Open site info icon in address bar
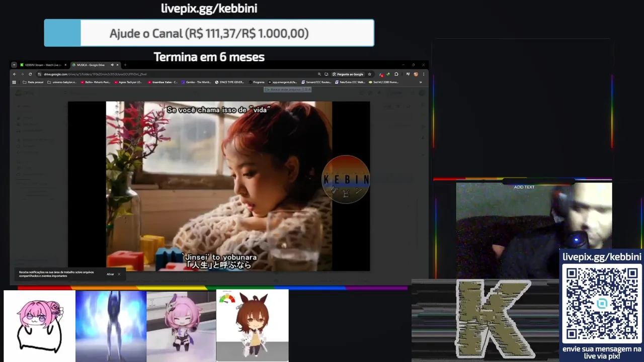This screenshot has width=644, height=362. 40,74
